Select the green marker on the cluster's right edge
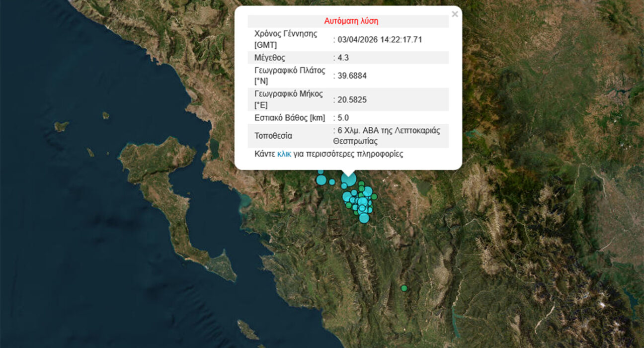This screenshot has width=644, height=348. [x=374, y=197]
